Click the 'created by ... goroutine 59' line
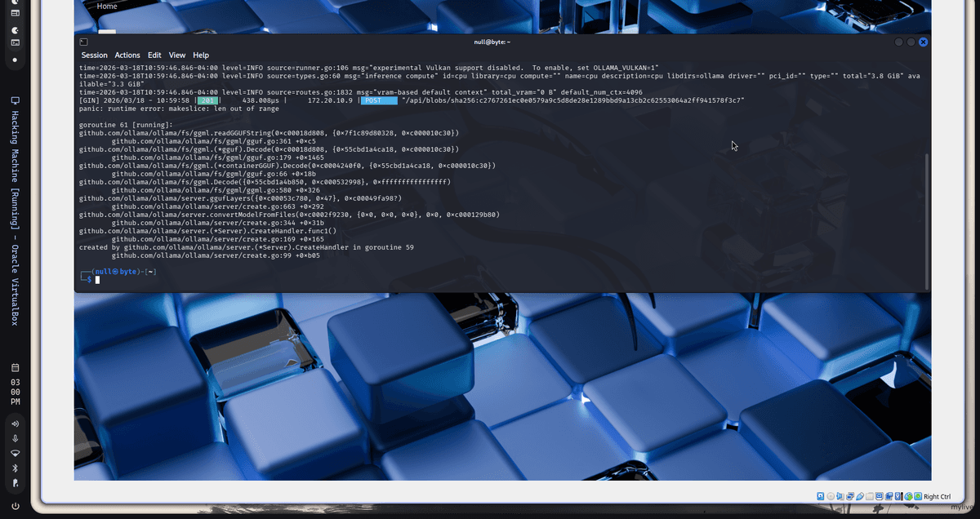Viewport: 980px width, 519px height. 247,247
